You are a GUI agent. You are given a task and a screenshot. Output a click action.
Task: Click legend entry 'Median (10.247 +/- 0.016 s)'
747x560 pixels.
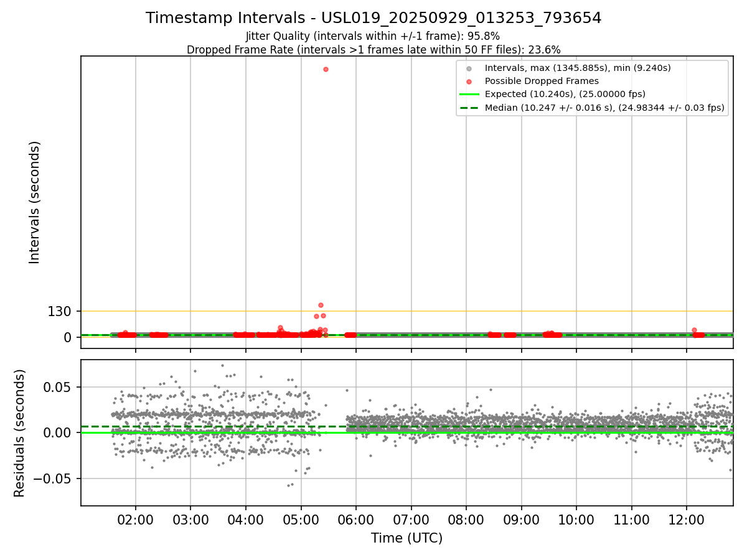click(604, 108)
